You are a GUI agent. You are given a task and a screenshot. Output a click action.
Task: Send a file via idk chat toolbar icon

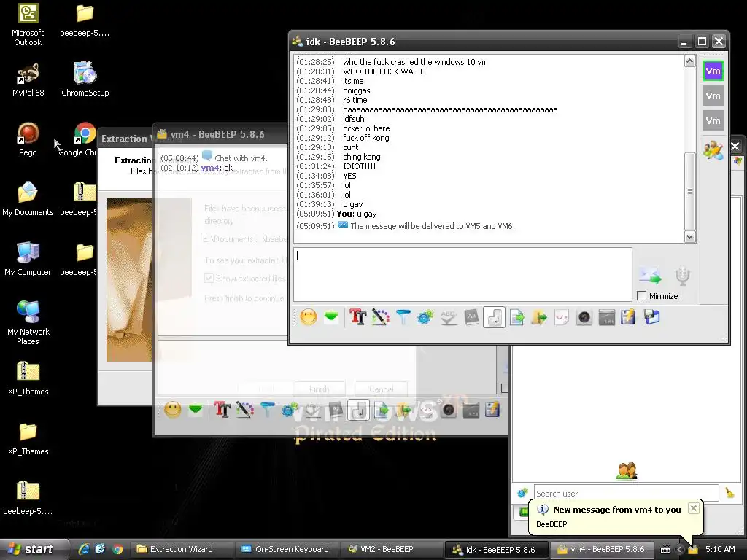click(517, 317)
